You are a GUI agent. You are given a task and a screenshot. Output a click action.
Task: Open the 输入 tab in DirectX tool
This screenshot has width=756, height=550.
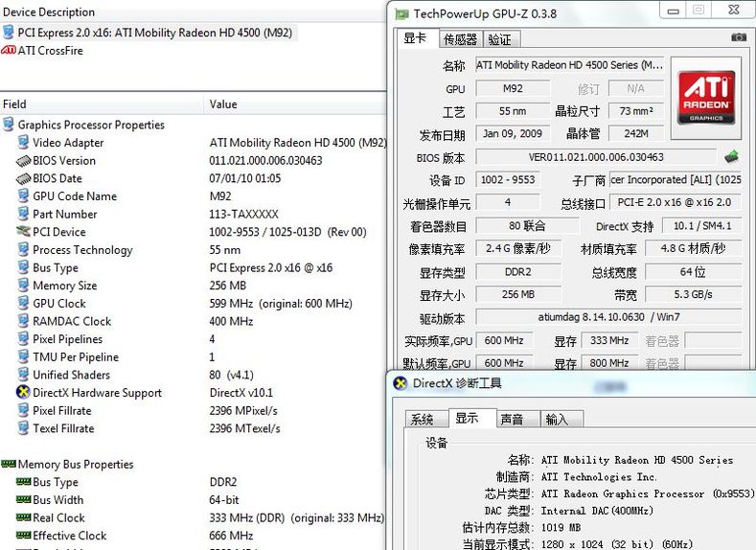click(561, 420)
